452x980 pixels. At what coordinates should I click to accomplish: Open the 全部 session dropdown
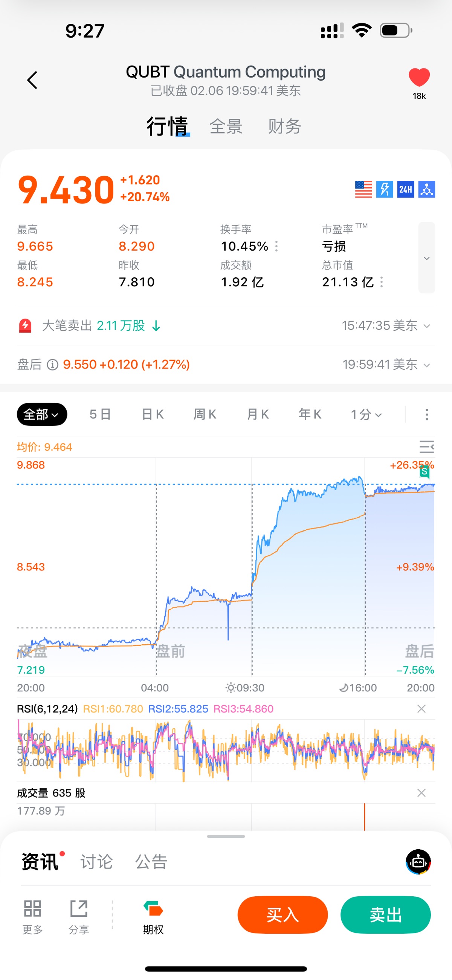[x=42, y=414]
